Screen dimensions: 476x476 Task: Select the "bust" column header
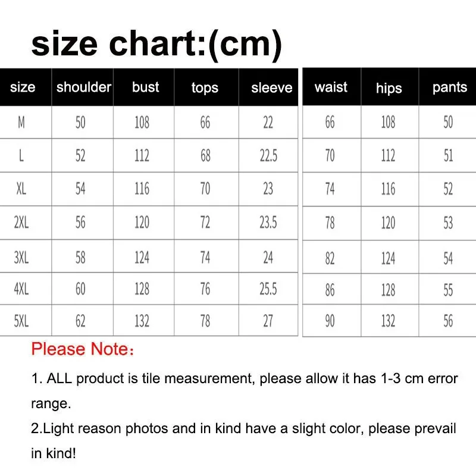coord(146,87)
